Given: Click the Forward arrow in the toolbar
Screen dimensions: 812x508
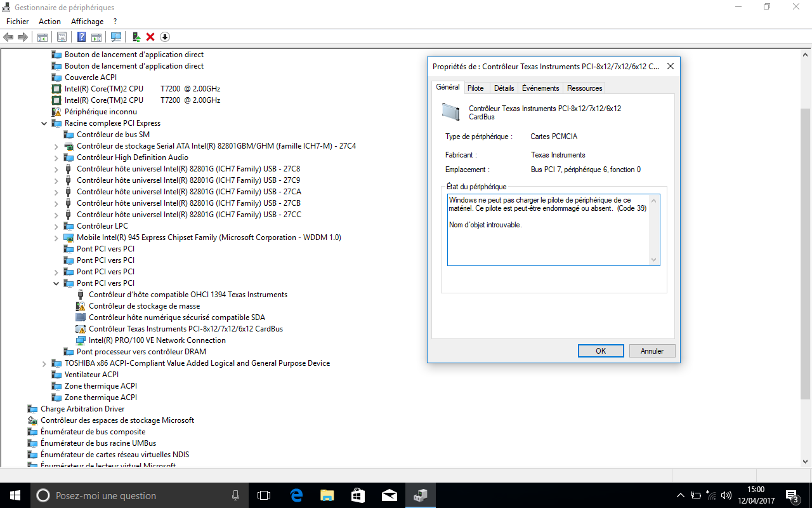Looking at the screenshot, I should [23, 37].
